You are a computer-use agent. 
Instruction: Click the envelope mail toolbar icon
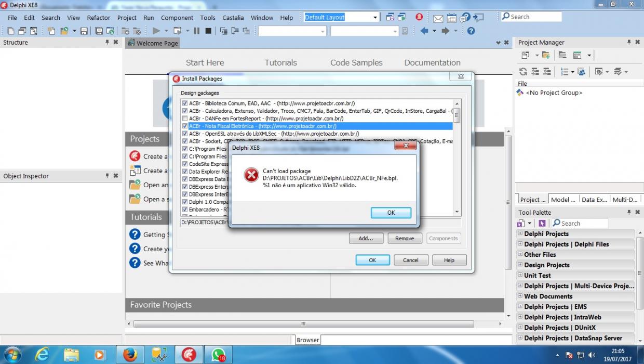click(438, 18)
